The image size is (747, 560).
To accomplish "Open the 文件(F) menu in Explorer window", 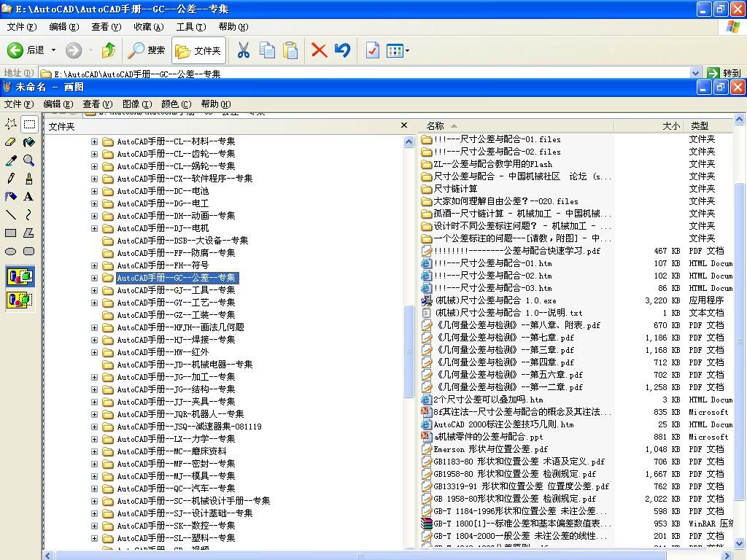I will 21,27.
